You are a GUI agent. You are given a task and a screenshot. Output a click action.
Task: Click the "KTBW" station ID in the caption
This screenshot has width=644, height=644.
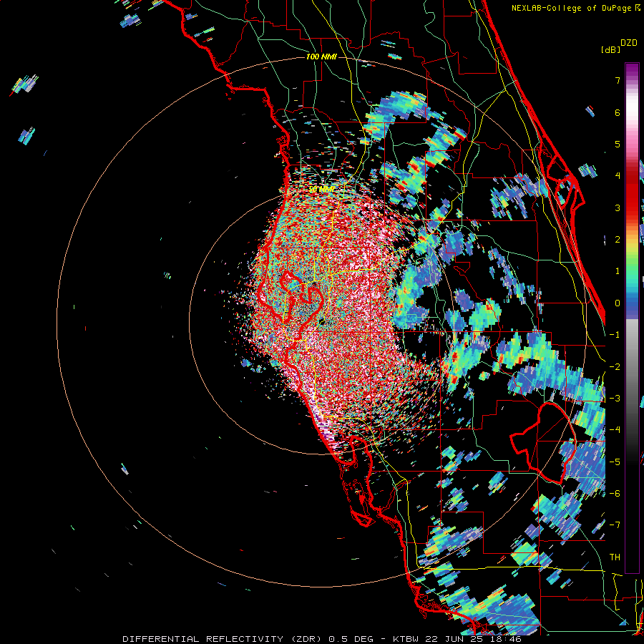pos(406,639)
